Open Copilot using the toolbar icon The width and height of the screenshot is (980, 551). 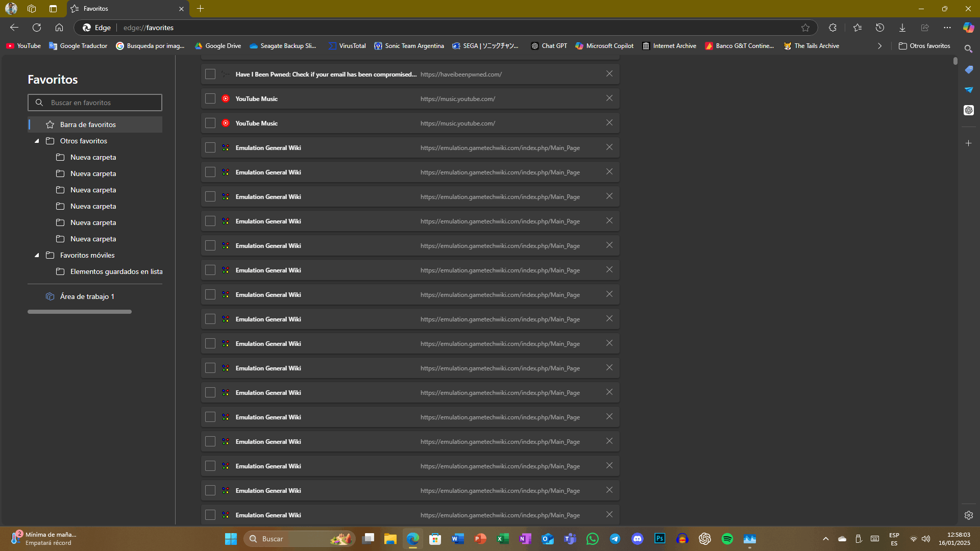pos(968,28)
